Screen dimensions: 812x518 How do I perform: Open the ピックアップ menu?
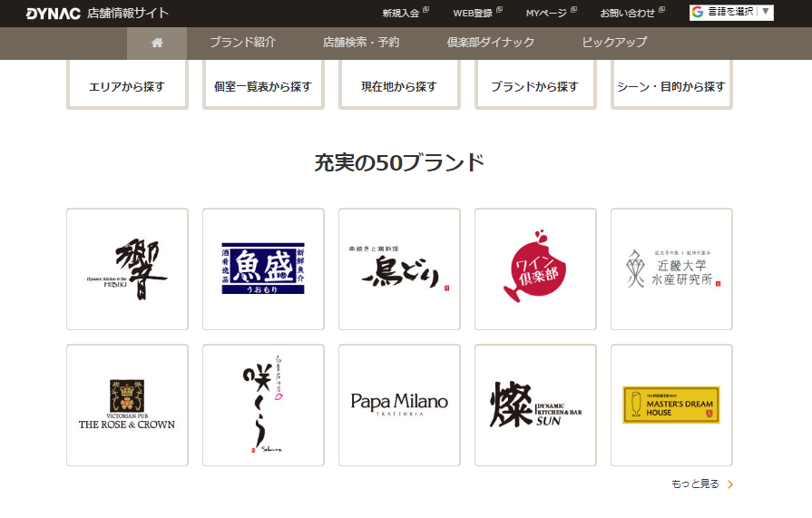click(x=614, y=43)
